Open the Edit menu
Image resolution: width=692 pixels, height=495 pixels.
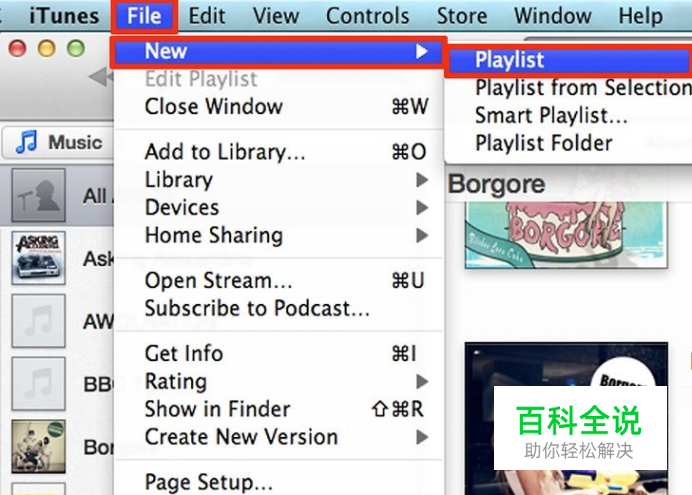tap(207, 16)
